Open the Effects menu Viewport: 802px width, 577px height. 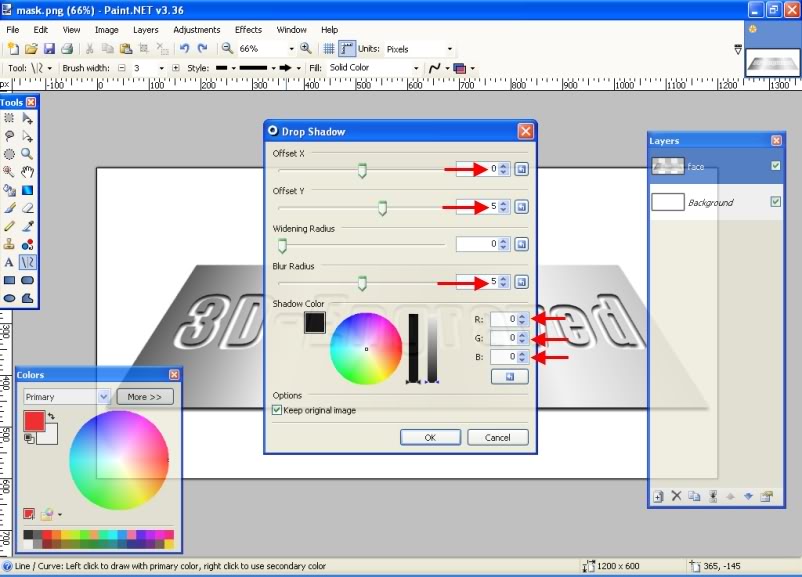coord(248,30)
